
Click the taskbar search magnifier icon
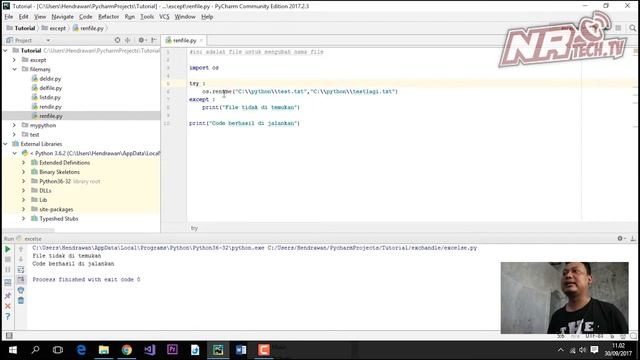pyautogui.click(x=36, y=350)
